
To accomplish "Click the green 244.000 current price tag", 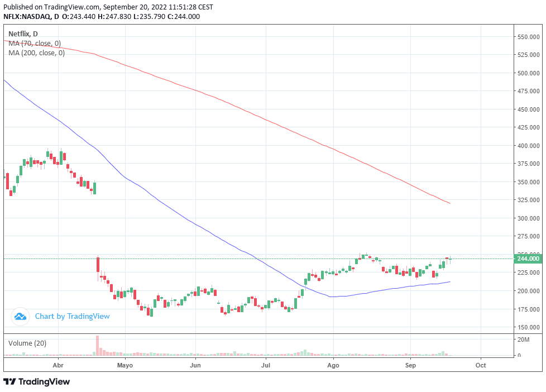I will 528,259.
